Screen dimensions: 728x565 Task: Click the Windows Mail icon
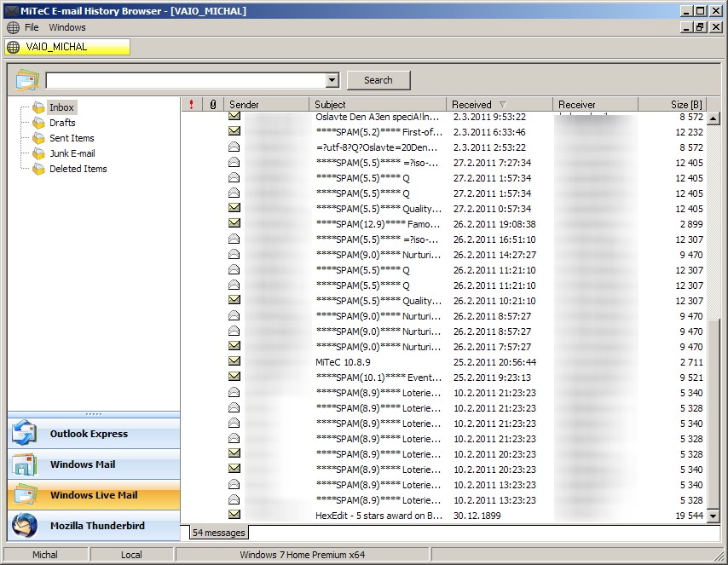pyautogui.click(x=25, y=464)
